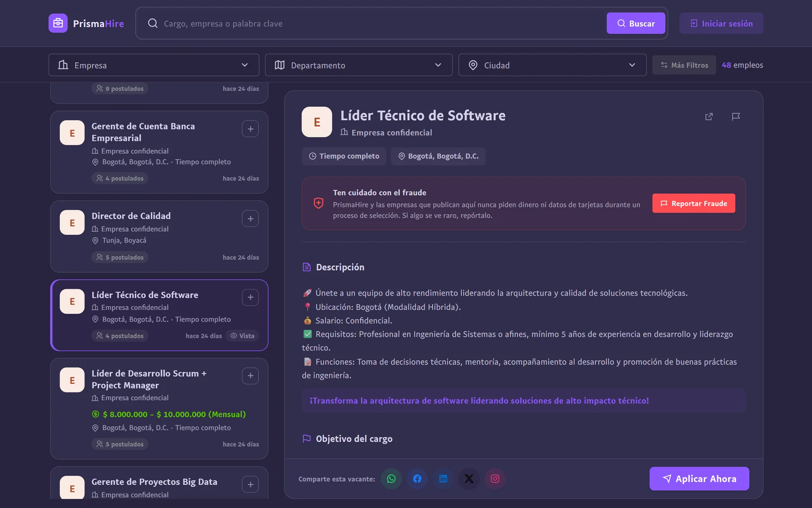Click the Bogotá, Bogotá, D.C. location chip

click(x=438, y=156)
